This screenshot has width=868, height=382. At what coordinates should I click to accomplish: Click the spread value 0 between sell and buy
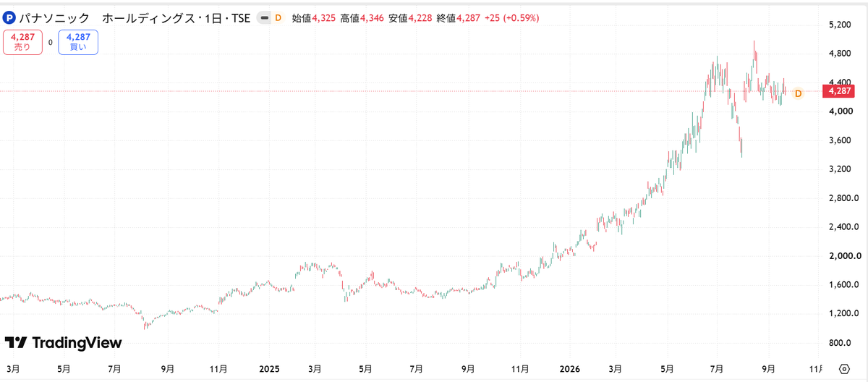(51, 42)
